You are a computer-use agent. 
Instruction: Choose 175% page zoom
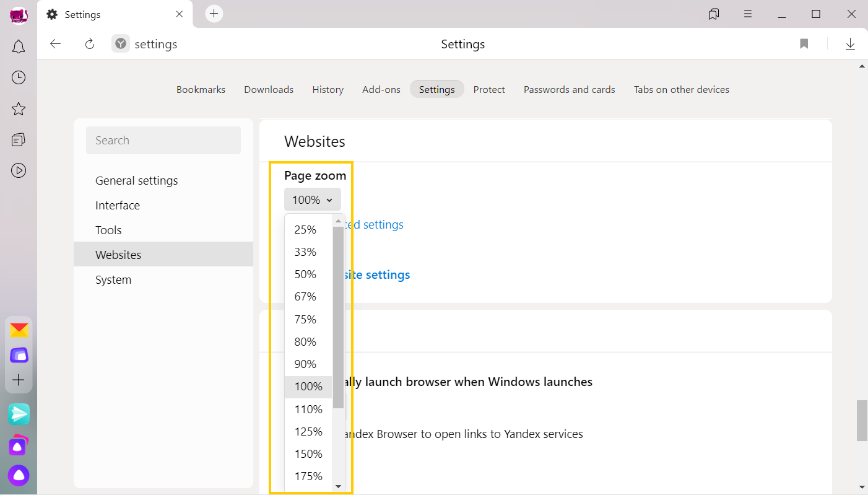pyautogui.click(x=308, y=476)
